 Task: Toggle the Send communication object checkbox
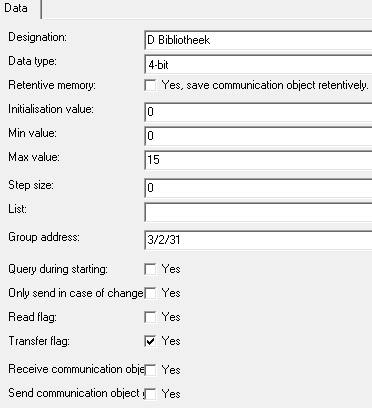pyautogui.click(x=150, y=394)
